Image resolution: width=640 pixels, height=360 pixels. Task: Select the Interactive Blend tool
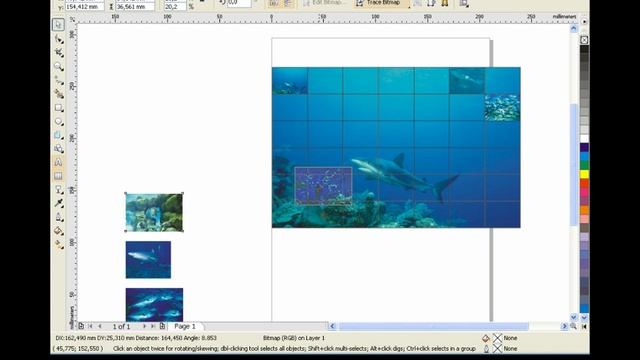pos(58,190)
